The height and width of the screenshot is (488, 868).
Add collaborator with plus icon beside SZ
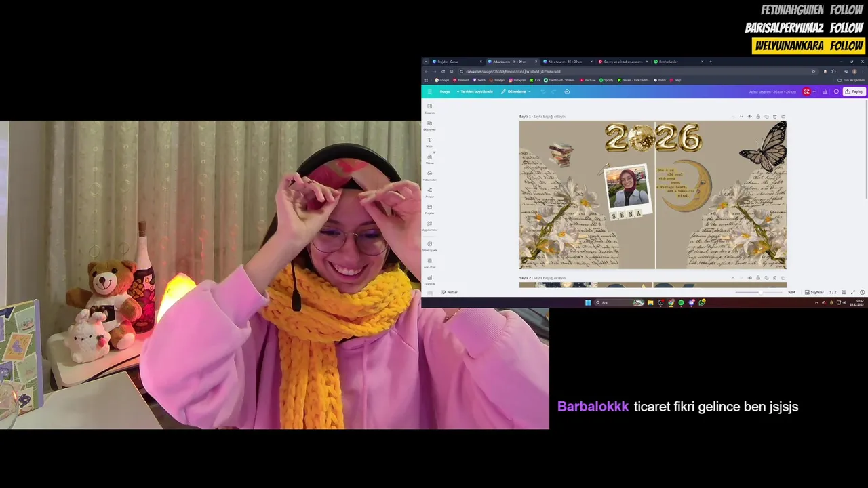click(814, 91)
